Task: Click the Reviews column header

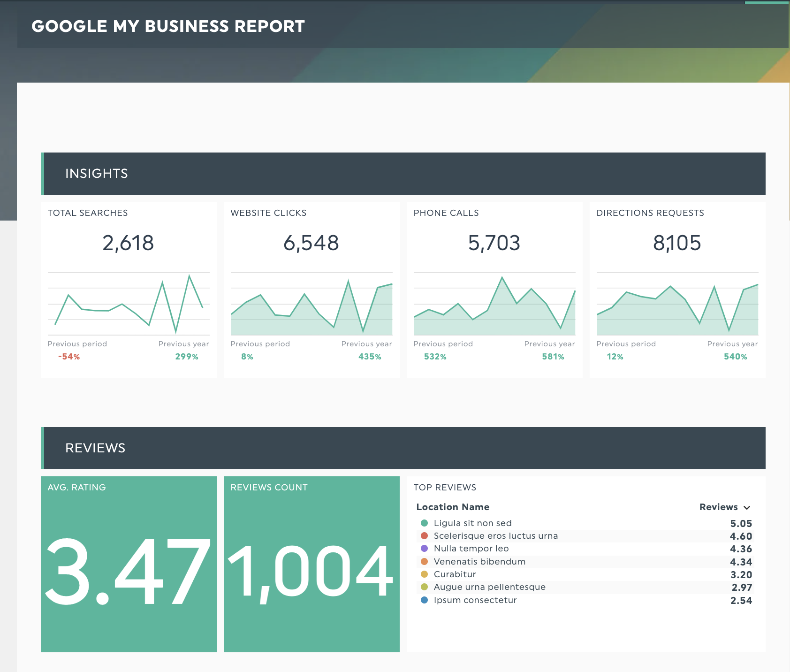Action: [718, 507]
